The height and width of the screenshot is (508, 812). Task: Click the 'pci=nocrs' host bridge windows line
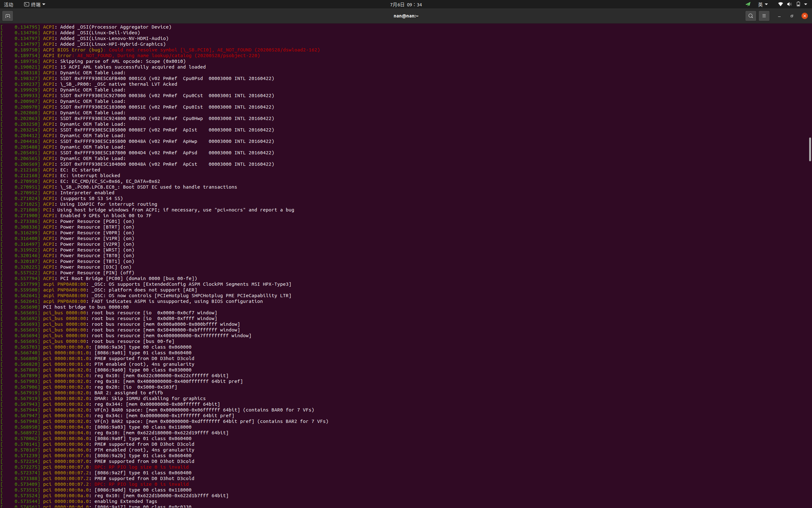147,210
